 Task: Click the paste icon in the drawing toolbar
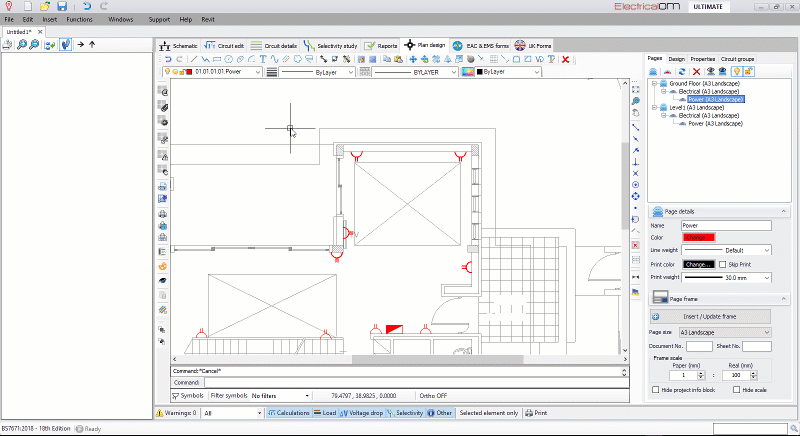click(398, 59)
